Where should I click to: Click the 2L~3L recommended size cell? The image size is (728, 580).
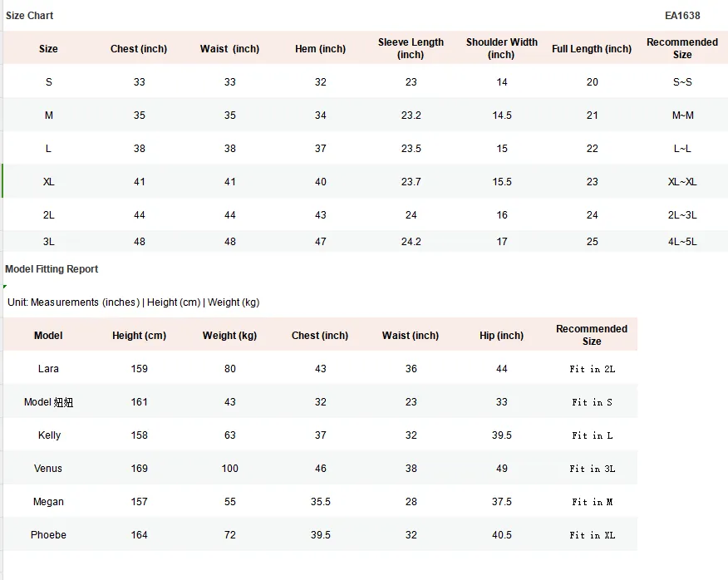pos(682,215)
